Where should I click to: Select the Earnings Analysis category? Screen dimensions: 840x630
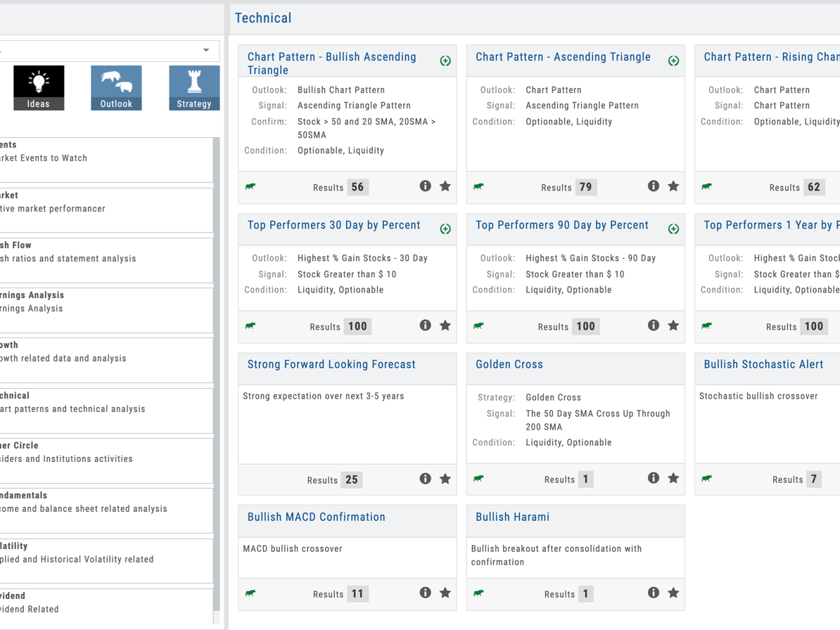tap(106, 302)
